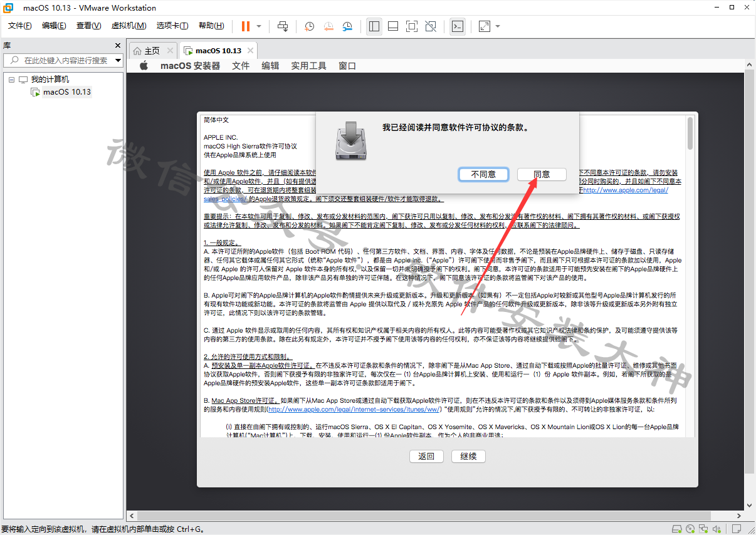This screenshot has height=535, width=756.
Task: Enter full screen mode from the toolbar
Action: pos(412,26)
